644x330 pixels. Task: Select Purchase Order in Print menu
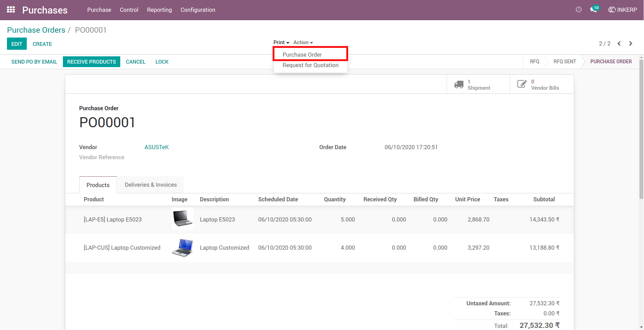click(310, 55)
